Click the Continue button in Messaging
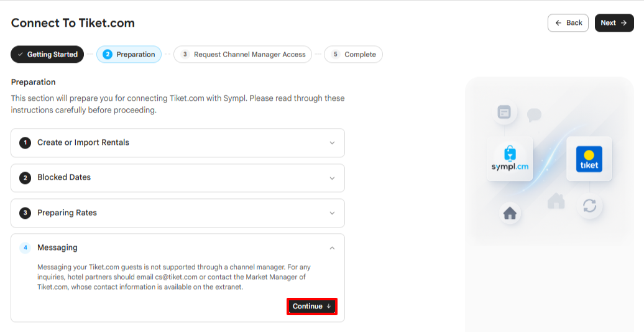Viewport: 644px width, 332px height. tap(311, 307)
